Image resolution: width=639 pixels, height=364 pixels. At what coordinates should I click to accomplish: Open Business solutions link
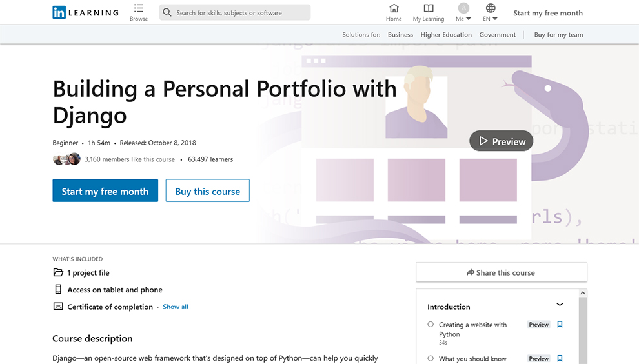click(x=400, y=35)
